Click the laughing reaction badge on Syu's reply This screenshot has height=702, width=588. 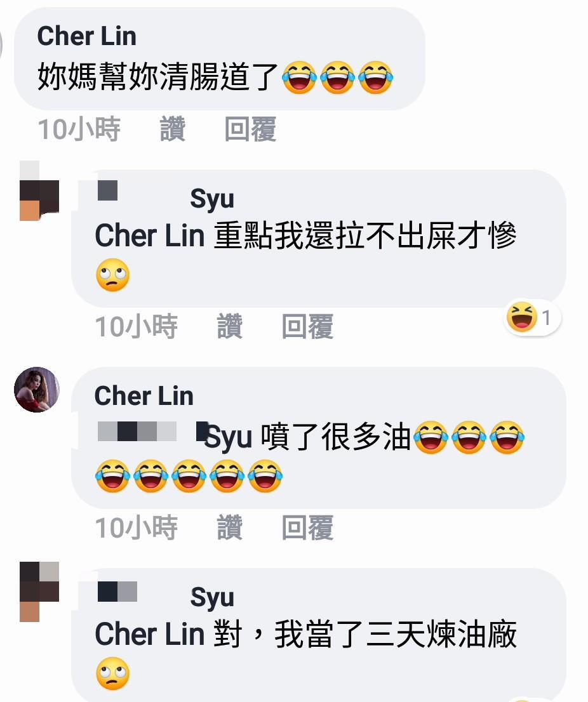pos(532,317)
